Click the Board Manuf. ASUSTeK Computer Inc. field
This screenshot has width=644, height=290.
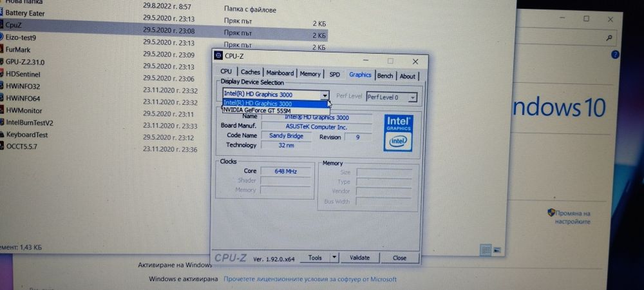point(317,127)
